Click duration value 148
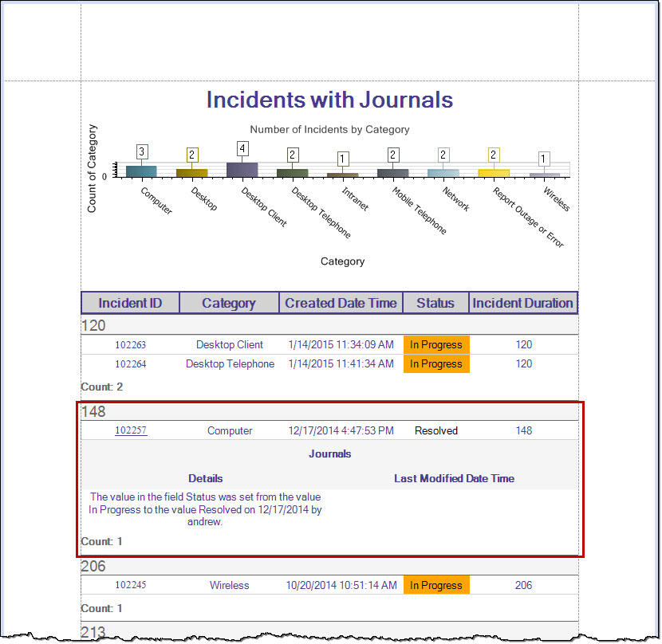662x644 pixels. tap(524, 430)
